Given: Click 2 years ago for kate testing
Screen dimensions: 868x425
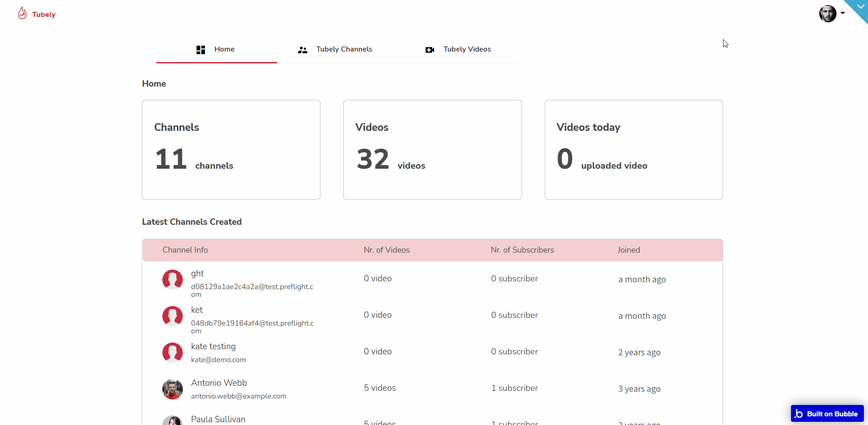Looking at the screenshot, I should [639, 352].
